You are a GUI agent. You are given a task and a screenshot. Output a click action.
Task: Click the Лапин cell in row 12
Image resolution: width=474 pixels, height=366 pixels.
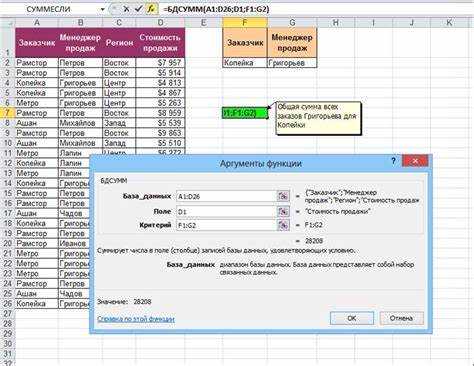tap(74, 163)
